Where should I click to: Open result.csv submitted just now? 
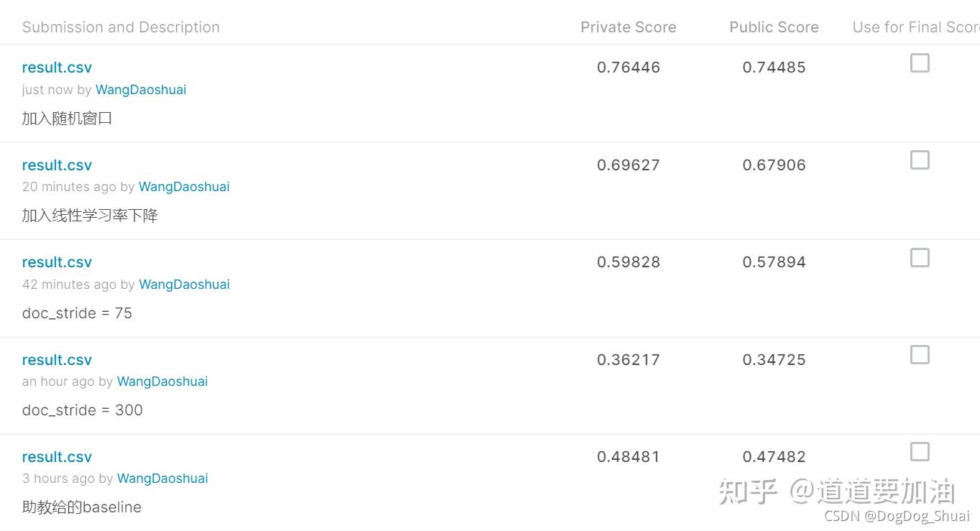click(57, 68)
